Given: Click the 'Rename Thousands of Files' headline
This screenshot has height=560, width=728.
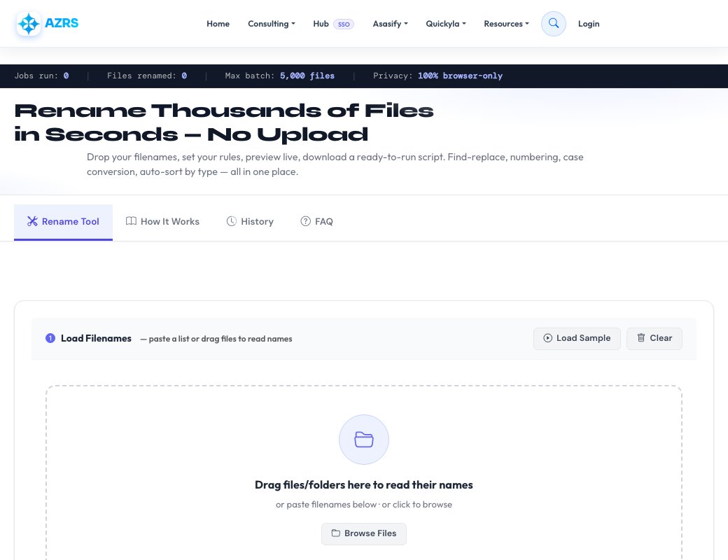Looking at the screenshot, I should 224,111.
